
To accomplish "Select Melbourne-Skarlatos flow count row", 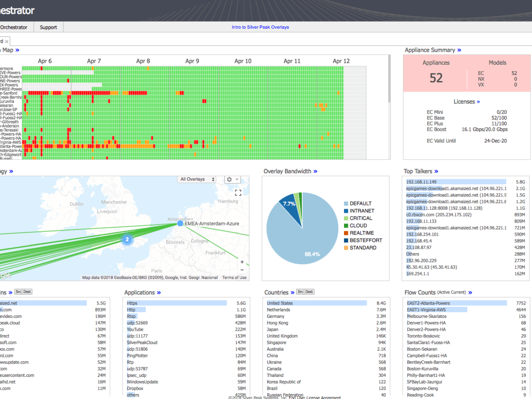I will 466,317.
